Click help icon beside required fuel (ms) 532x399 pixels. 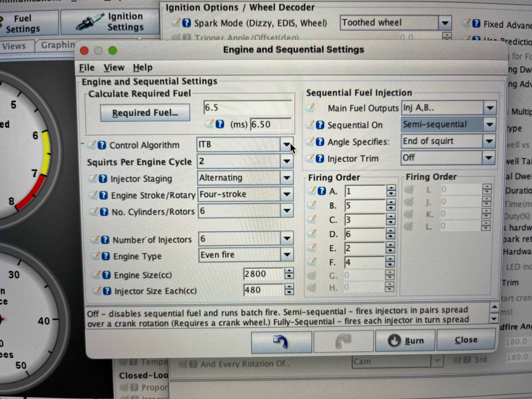pos(220,124)
